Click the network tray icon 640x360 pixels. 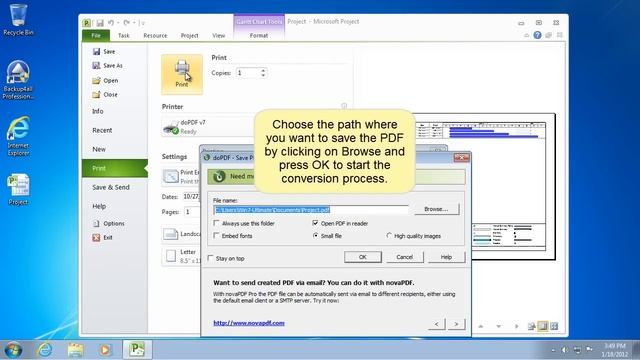(577, 350)
